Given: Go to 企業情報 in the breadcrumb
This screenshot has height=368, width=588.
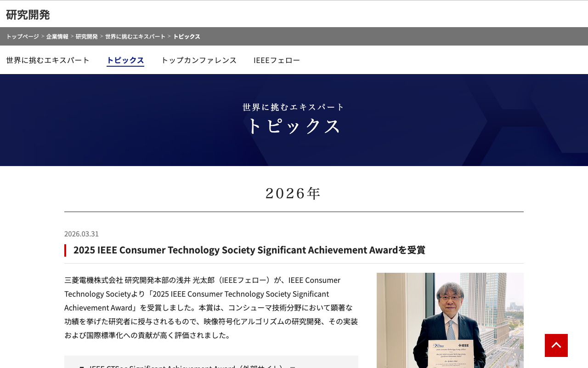Looking at the screenshot, I should click(x=57, y=36).
